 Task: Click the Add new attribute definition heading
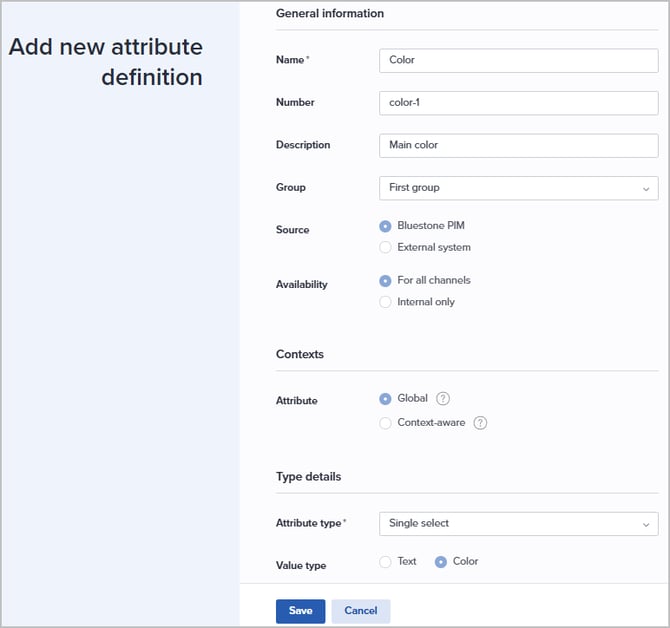coord(106,62)
